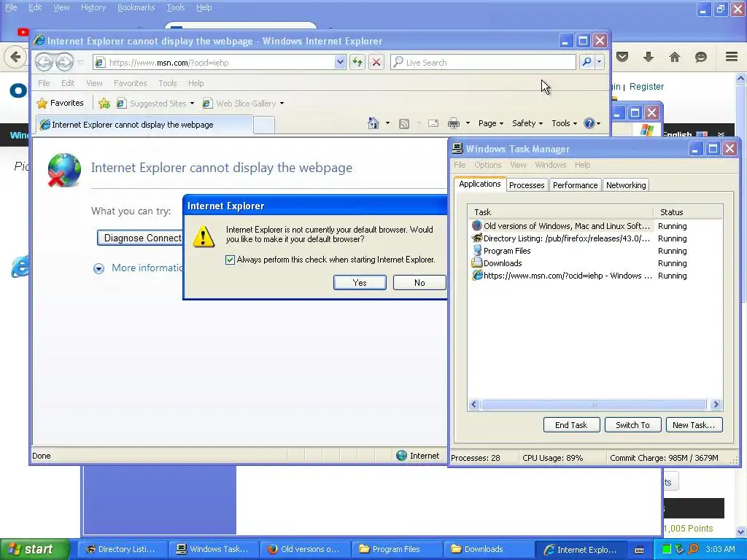Open Firefox Bookmarks menu
This screenshot has height=560, width=747.
coord(136,7)
